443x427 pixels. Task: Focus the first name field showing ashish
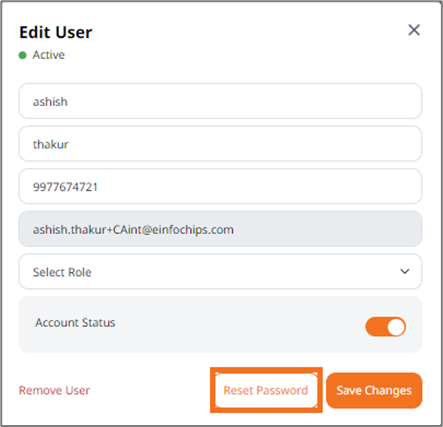click(x=220, y=101)
